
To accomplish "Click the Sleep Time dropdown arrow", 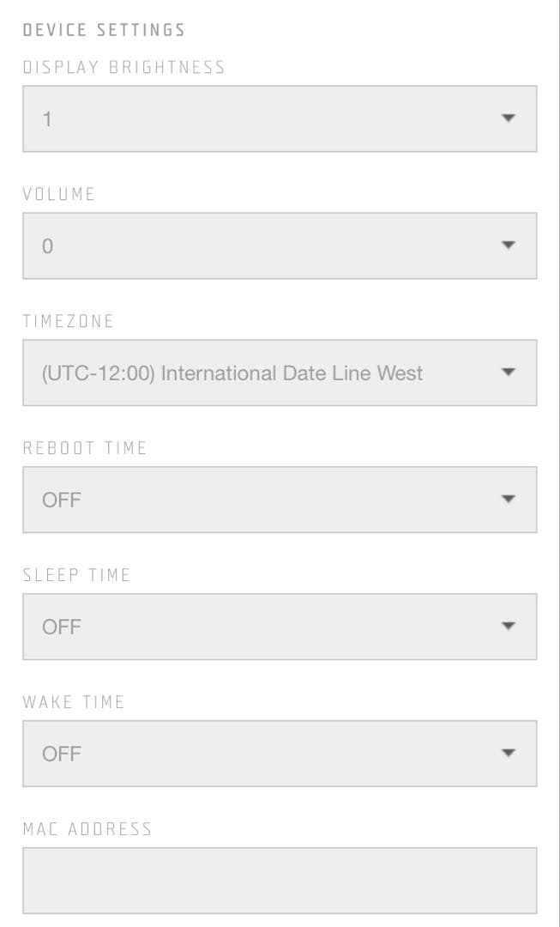I will pyautogui.click(x=508, y=627).
